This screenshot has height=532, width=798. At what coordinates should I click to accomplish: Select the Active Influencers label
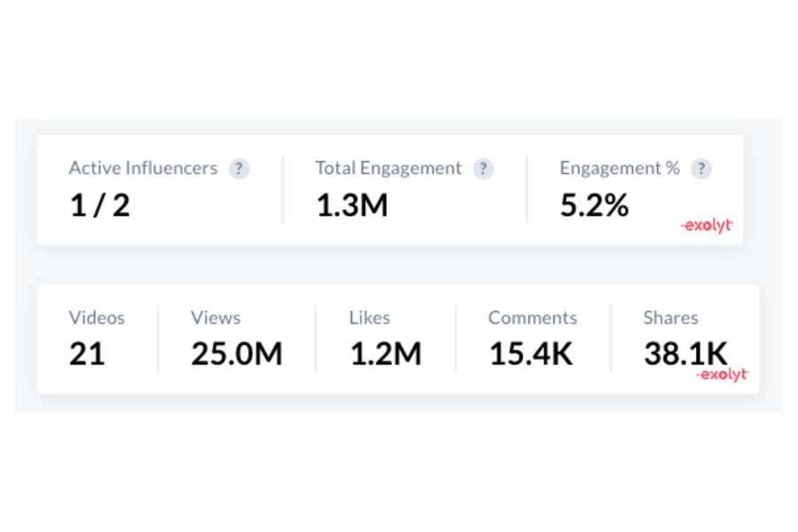pyautogui.click(x=143, y=168)
